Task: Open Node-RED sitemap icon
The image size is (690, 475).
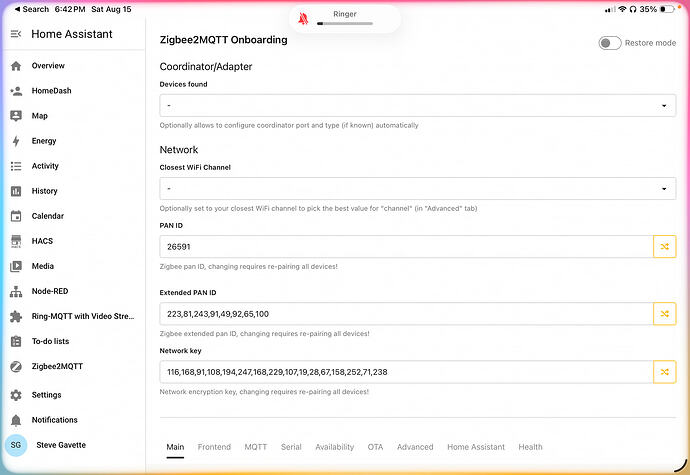Action: click(x=16, y=291)
